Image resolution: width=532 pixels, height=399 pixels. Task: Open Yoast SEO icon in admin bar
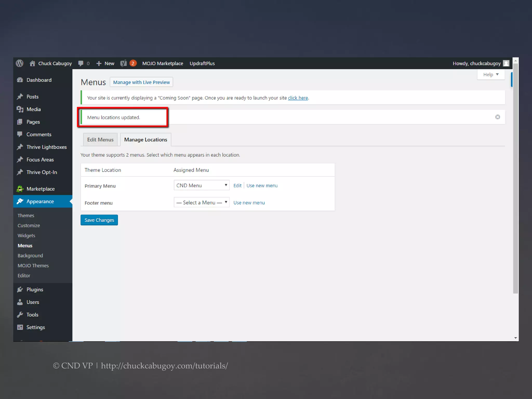tap(124, 63)
